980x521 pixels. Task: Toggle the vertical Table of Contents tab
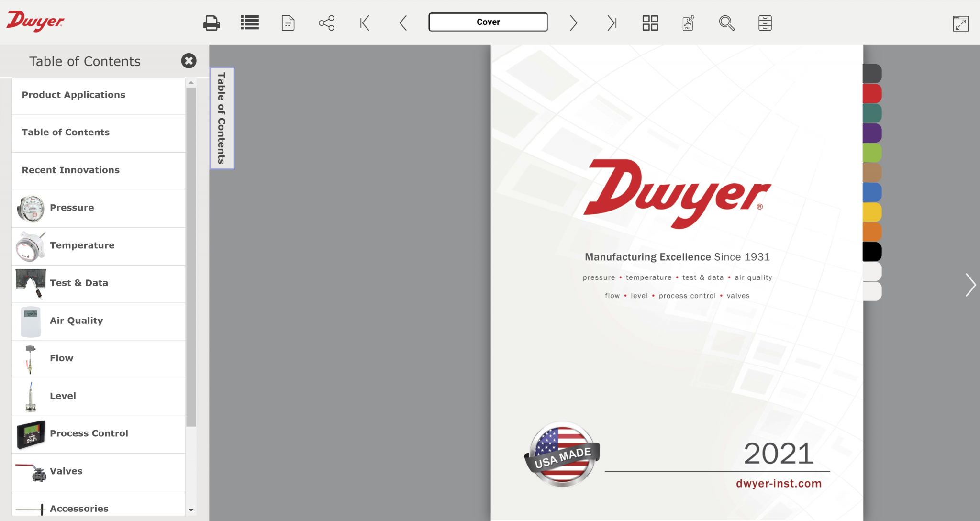[222, 118]
